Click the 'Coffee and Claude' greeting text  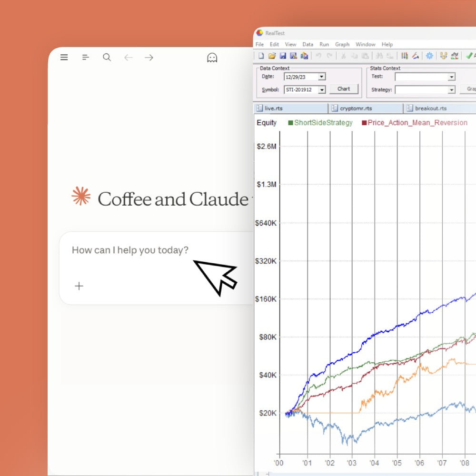[173, 199]
